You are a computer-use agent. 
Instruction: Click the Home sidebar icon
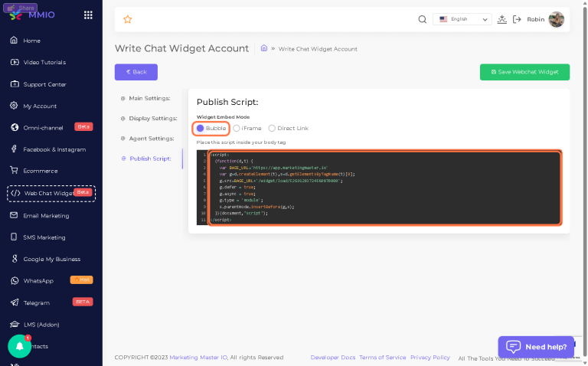14,40
